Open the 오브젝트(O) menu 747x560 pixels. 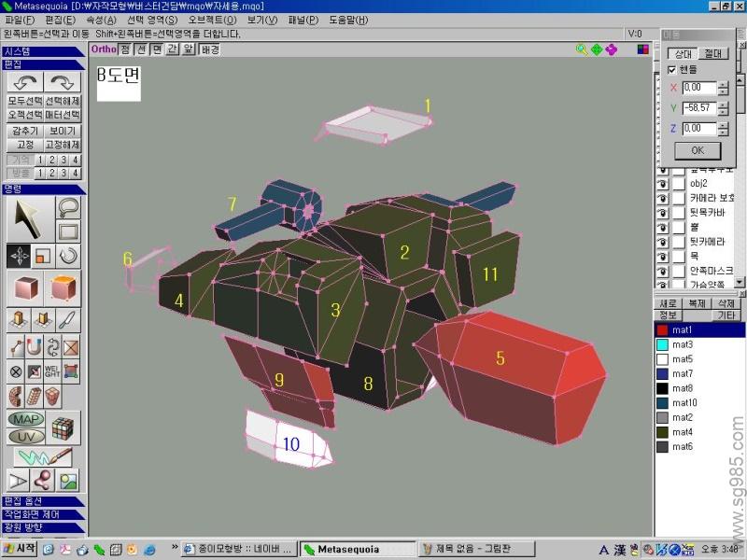[210, 20]
